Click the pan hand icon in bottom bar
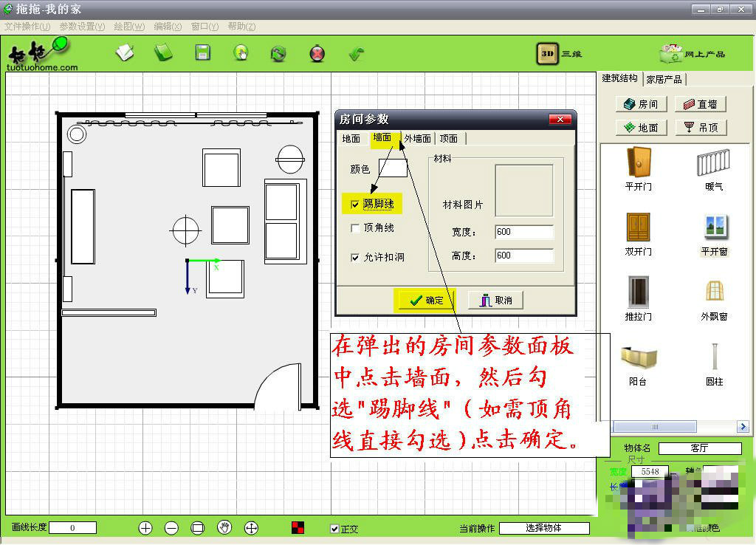 pos(224,527)
